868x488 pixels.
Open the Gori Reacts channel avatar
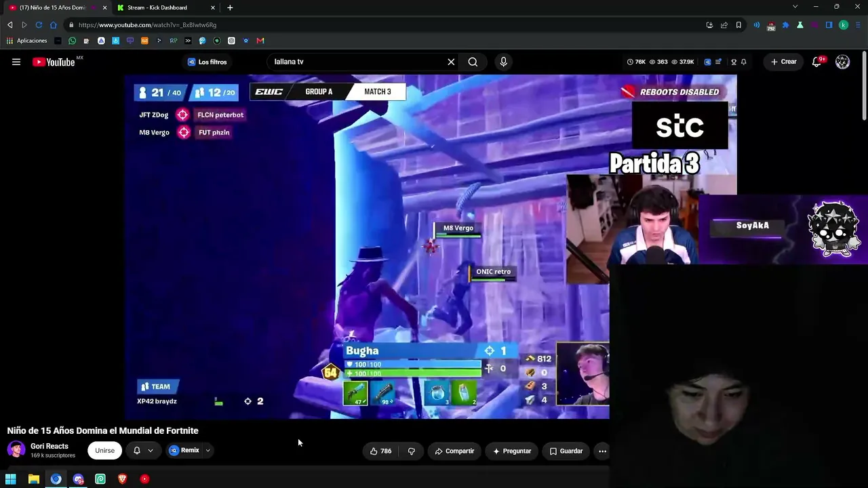click(16, 450)
